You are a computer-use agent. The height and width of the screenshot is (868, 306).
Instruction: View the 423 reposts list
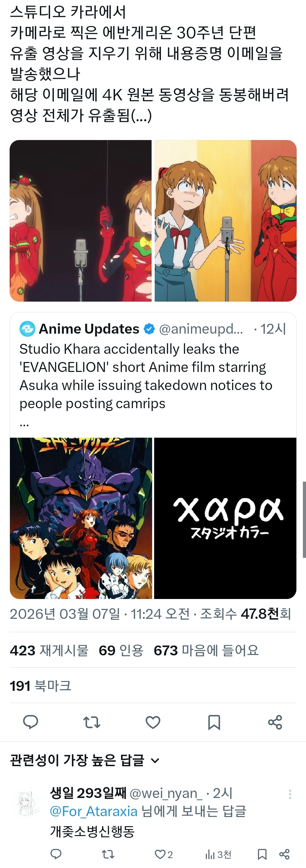(49, 650)
